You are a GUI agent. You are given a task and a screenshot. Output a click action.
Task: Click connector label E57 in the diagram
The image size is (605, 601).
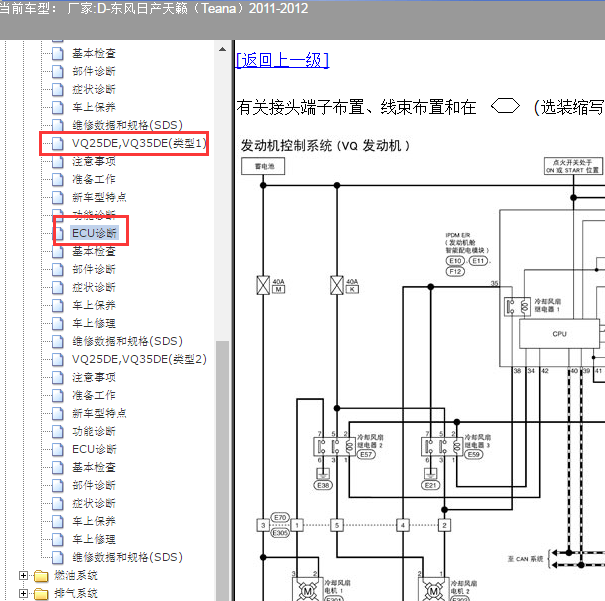point(366,454)
